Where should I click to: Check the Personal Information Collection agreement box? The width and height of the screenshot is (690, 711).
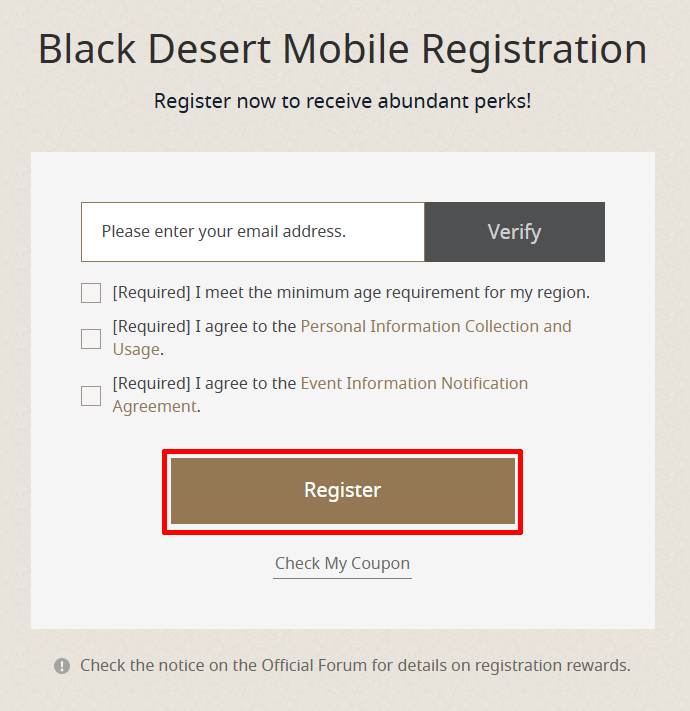(x=91, y=339)
